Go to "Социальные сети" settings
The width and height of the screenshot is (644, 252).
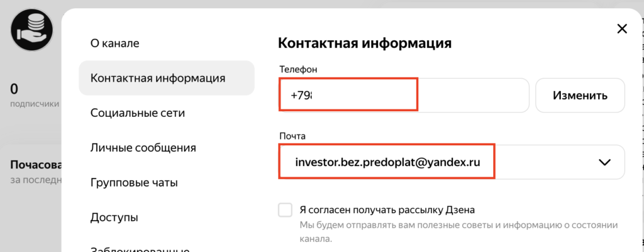pyautogui.click(x=138, y=113)
